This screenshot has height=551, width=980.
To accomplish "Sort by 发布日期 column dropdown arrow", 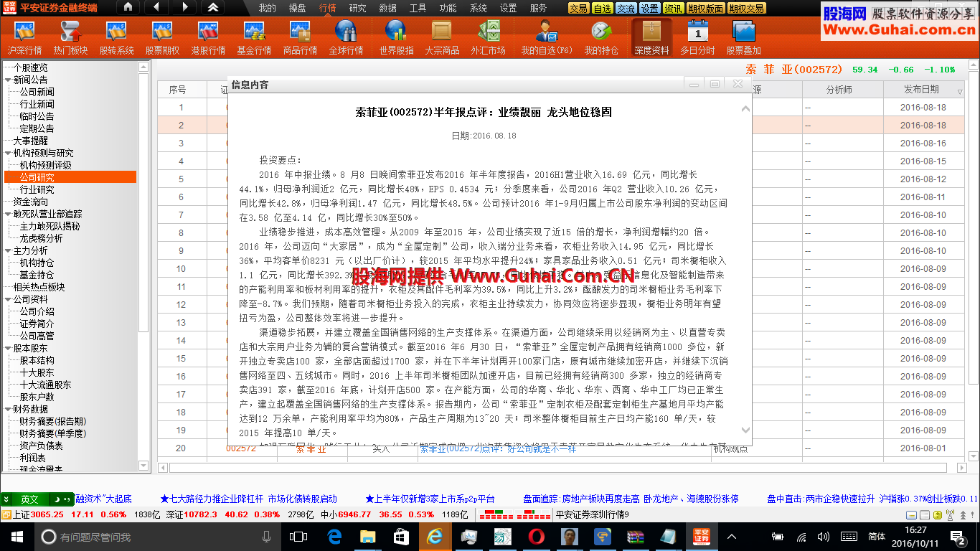I will click(x=961, y=91).
